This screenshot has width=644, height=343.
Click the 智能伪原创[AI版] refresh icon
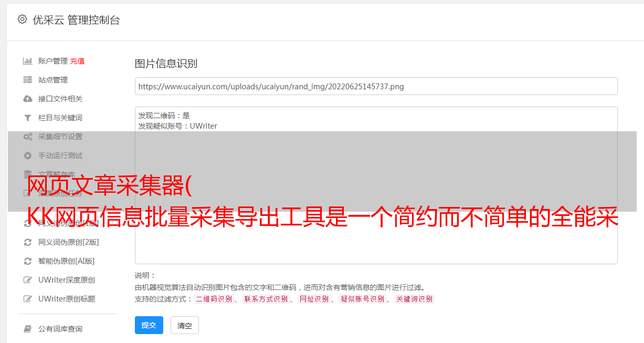(27, 261)
